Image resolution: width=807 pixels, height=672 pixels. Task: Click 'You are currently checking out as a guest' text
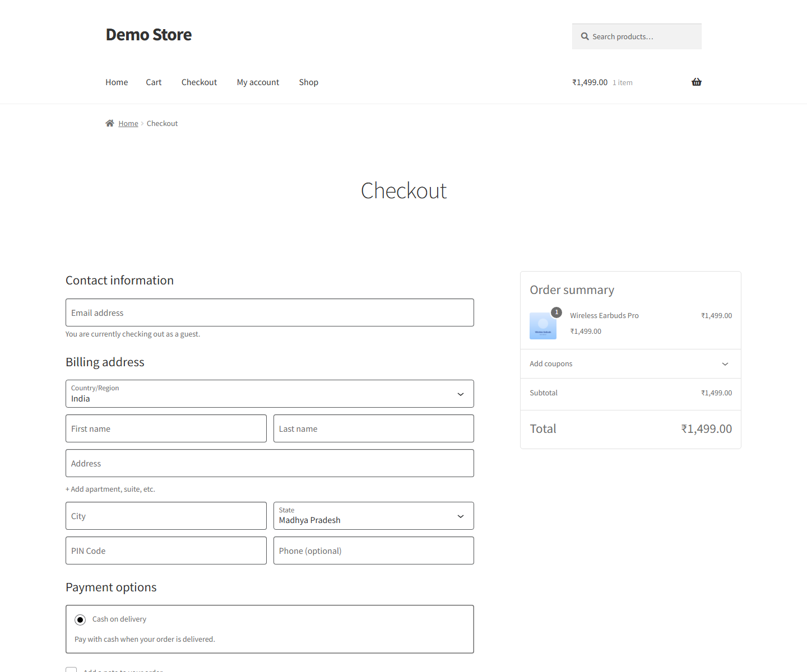133,334
